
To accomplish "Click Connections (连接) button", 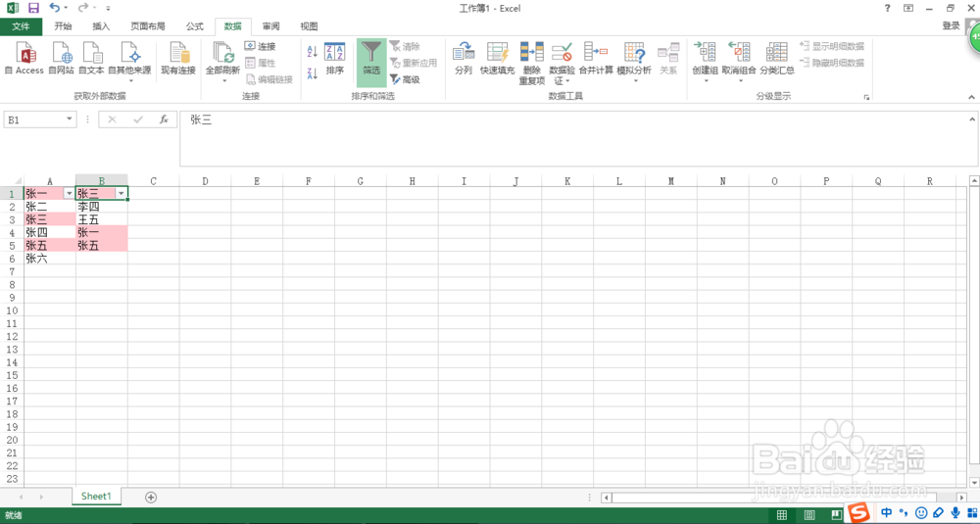I will [x=260, y=47].
